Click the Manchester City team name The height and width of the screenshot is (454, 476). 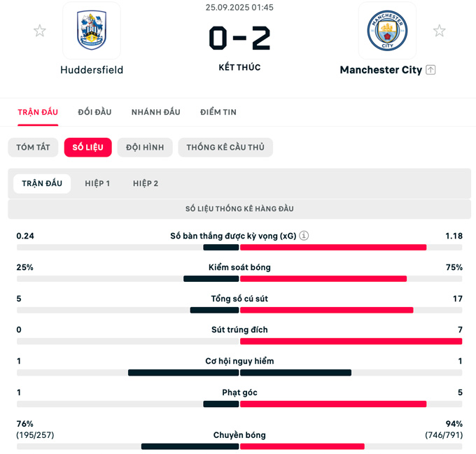click(x=380, y=70)
